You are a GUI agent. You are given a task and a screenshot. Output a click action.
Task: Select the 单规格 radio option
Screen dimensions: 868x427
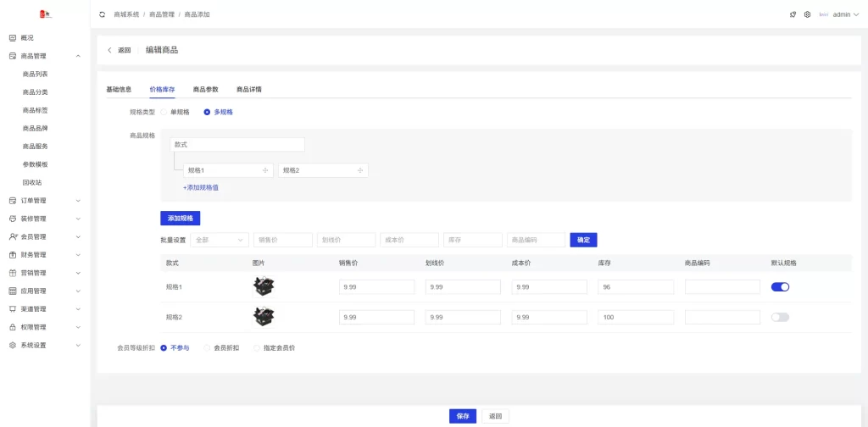[x=175, y=112]
